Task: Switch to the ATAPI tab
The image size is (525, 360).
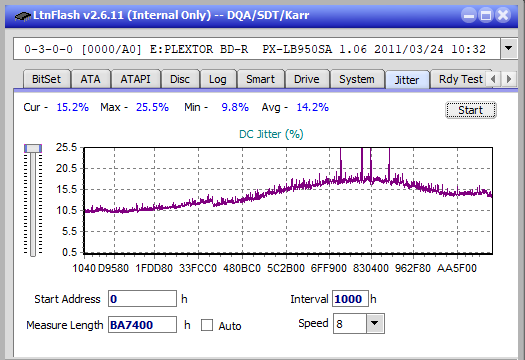Action: pos(135,79)
